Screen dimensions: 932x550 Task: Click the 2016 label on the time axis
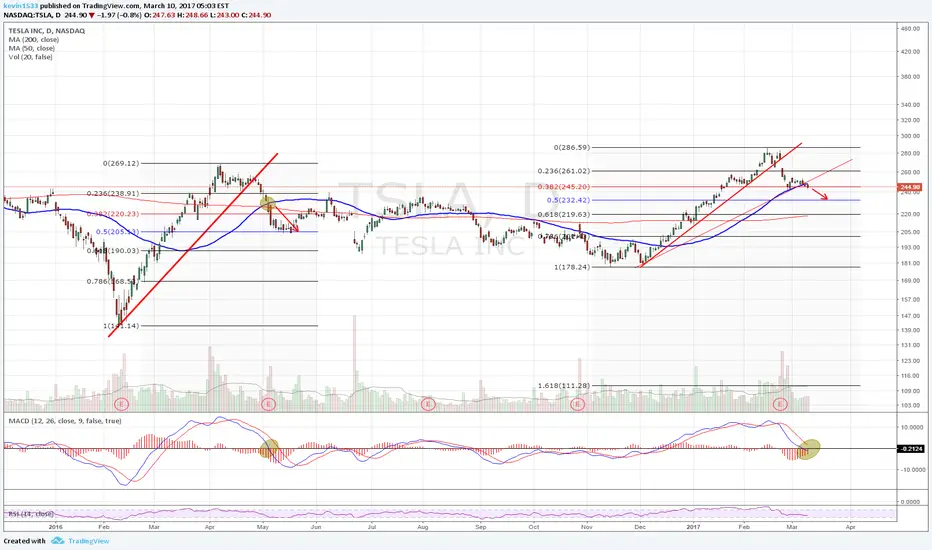point(55,527)
